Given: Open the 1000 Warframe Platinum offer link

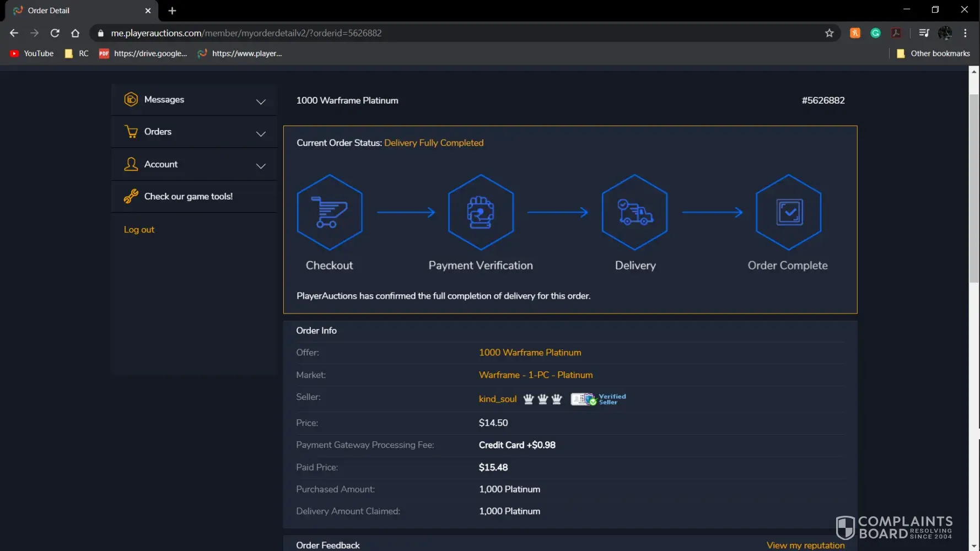Looking at the screenshot, I should click(x=530, y=353).
